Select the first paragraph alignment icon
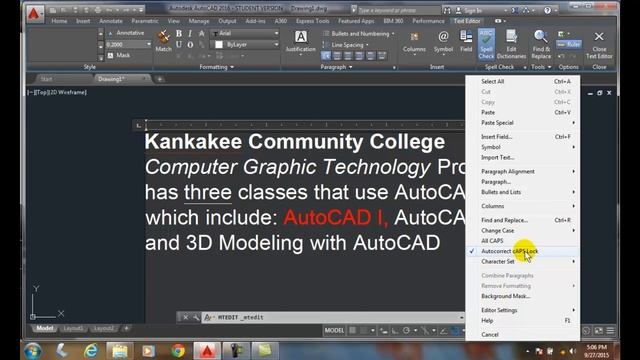 coord(326,56)
